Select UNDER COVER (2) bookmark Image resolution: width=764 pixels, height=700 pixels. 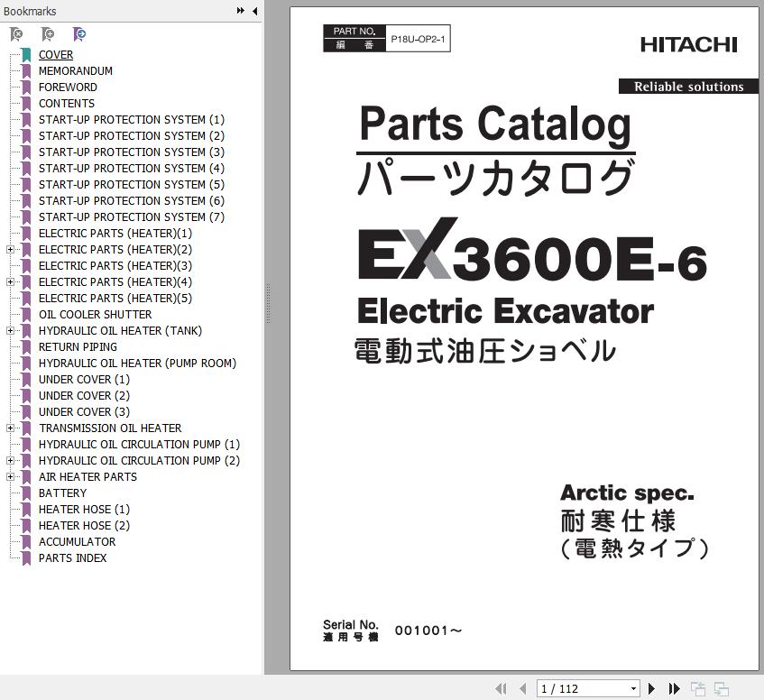click(x=84, y=395)
